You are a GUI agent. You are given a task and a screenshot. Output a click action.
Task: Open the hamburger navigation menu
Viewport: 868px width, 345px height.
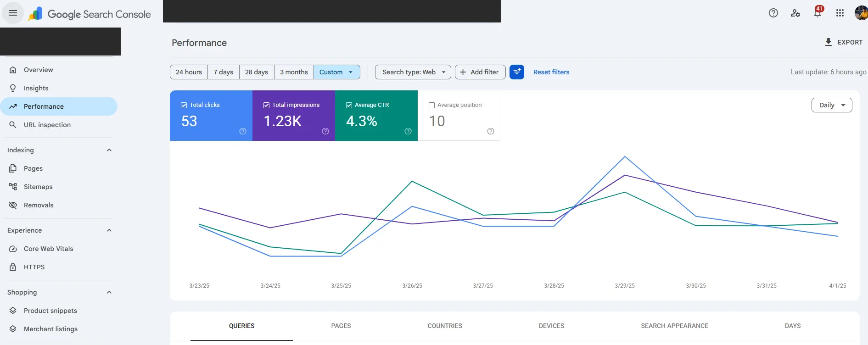(13, 13)
